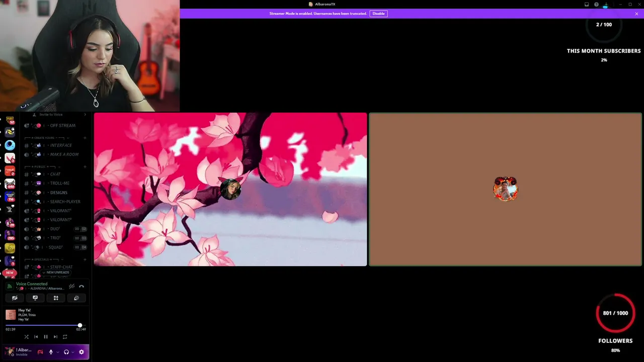The image size is (644, 362).
Task: Collapse the PUBLIC category
Action: click(43, 166)
